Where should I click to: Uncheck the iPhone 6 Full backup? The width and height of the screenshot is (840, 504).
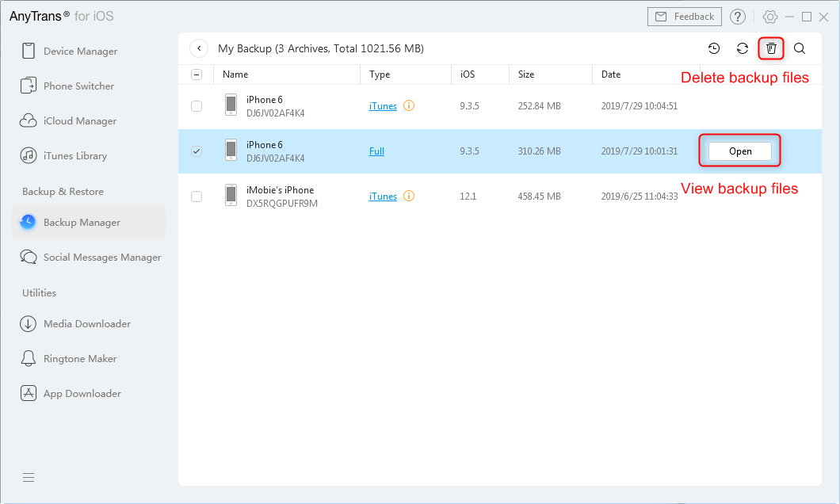point(197,151)
